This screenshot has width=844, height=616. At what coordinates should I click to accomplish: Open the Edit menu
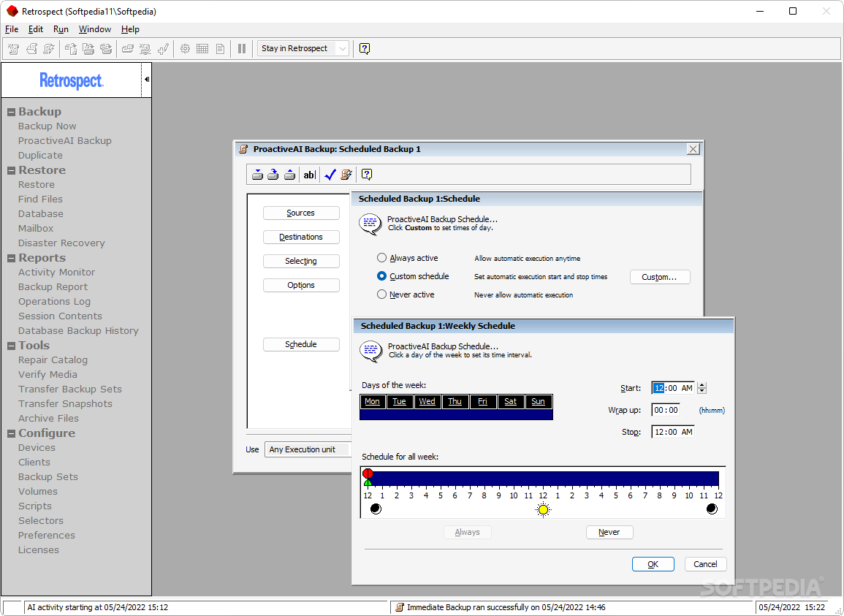[x=36, y=29]
